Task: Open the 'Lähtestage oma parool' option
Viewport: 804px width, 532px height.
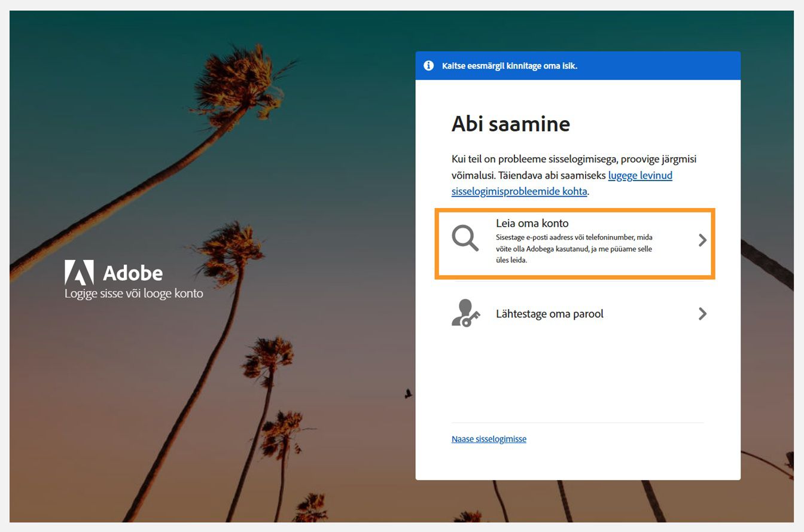Action: 550,313
